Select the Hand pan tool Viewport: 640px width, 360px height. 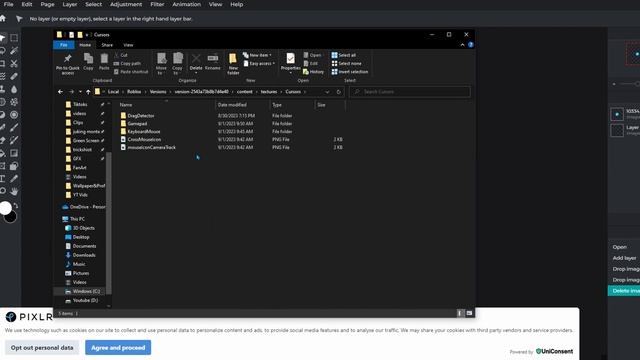14,191
